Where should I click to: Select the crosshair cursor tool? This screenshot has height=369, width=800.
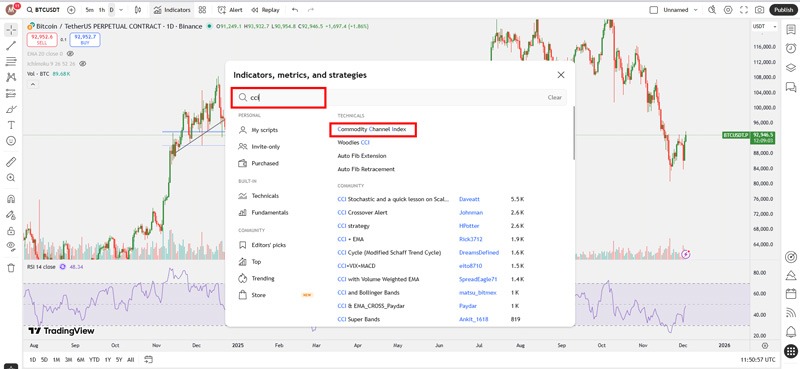[11, 30]
